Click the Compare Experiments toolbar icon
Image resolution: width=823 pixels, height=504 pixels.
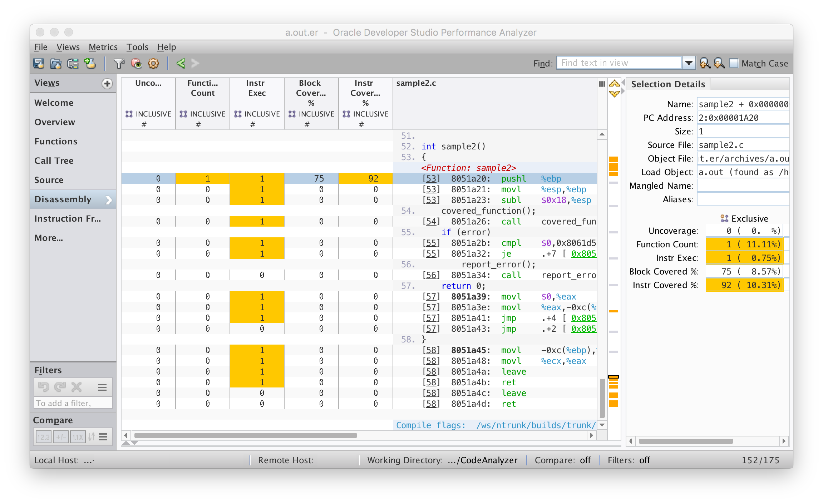(x=73, y=63)
